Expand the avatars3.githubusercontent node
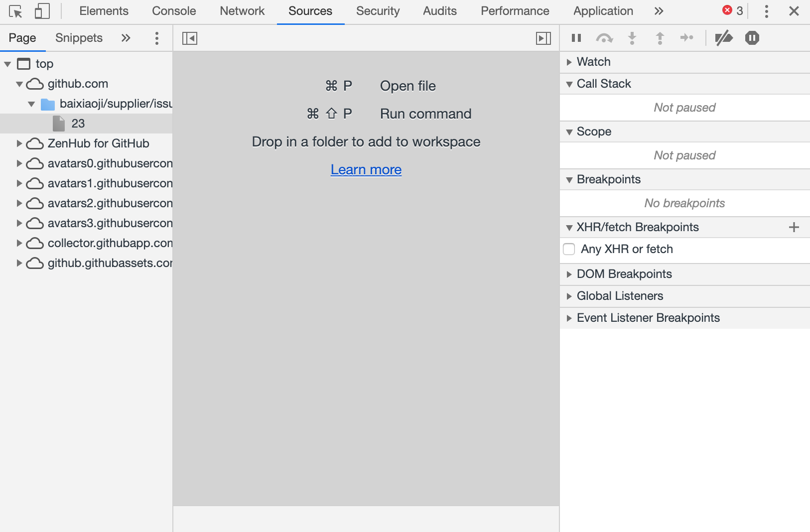Viewport: 810px width, 532px height. pos(19,223)
